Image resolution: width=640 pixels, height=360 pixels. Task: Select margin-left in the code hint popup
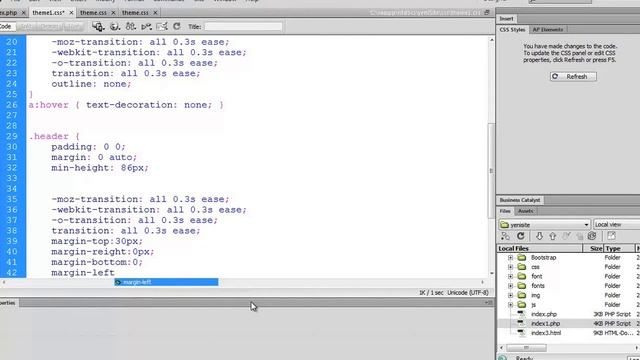tap(166, 282)
